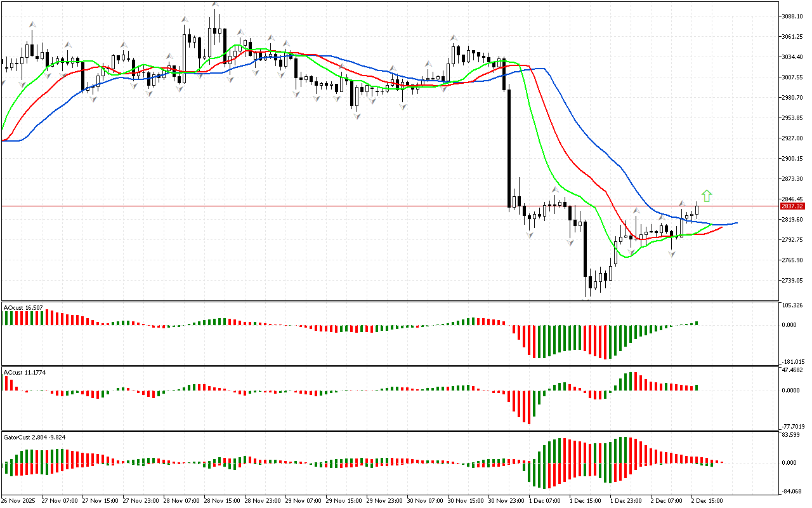The height and width of the screenshot is (508, 812).
Task: Select the red current price label 2837.32
Action: [793, 206]
